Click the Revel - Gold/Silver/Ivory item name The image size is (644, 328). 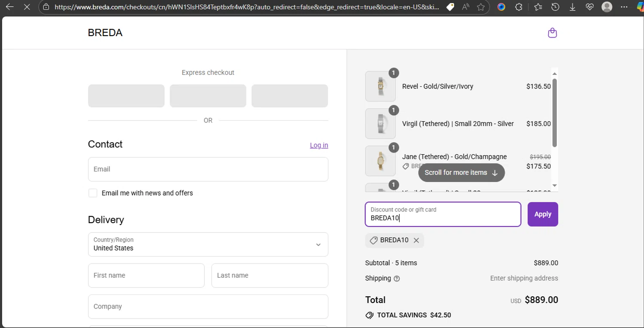(x=437, y=86)
